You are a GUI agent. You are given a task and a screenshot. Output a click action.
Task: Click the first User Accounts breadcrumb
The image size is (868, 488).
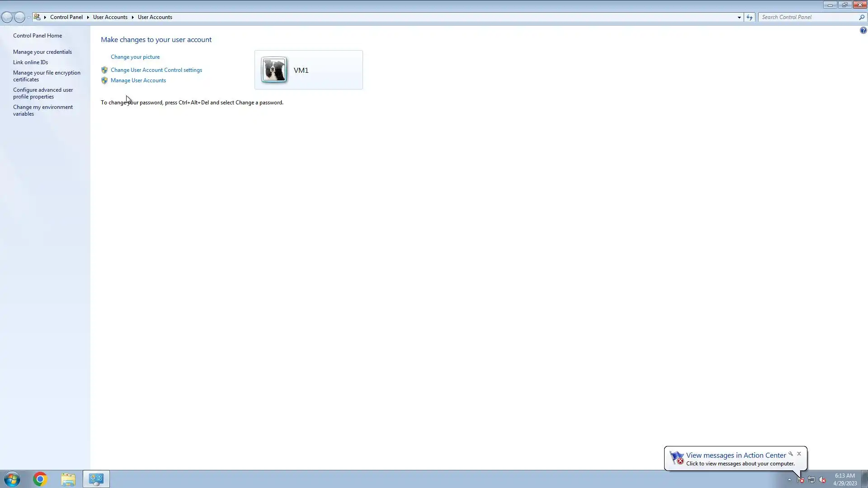(x=110, y=17)
